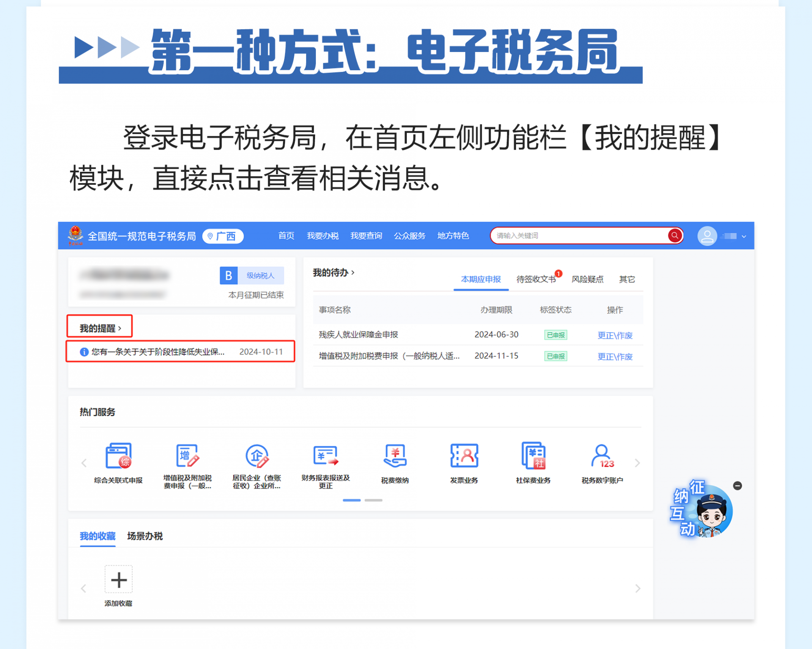Expand the user account dropdown arrow

[x=744, y=236]
